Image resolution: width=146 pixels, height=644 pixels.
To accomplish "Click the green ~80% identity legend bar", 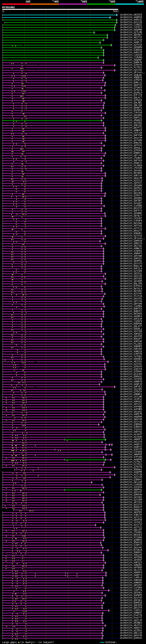I will [x=101, y=4].
